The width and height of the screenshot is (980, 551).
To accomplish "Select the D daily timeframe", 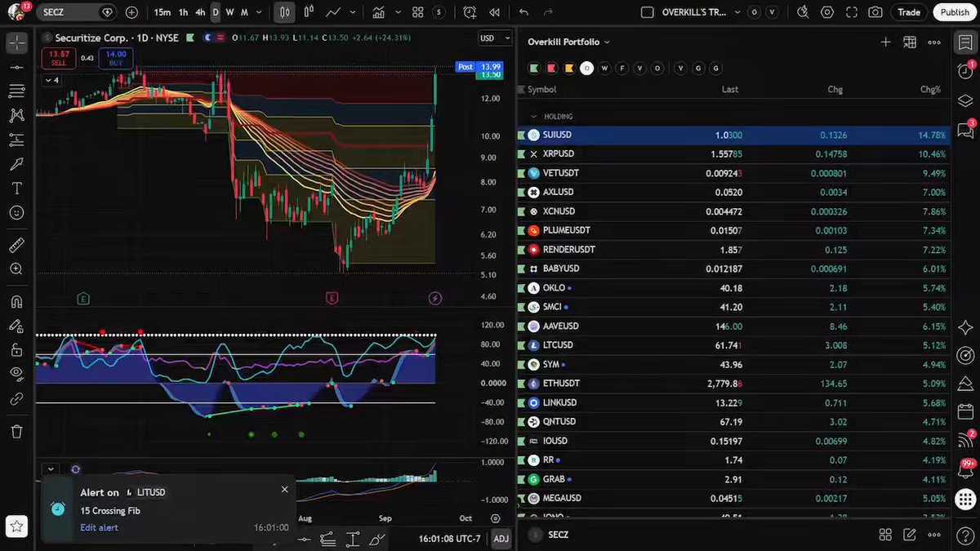I will (216, 12).
